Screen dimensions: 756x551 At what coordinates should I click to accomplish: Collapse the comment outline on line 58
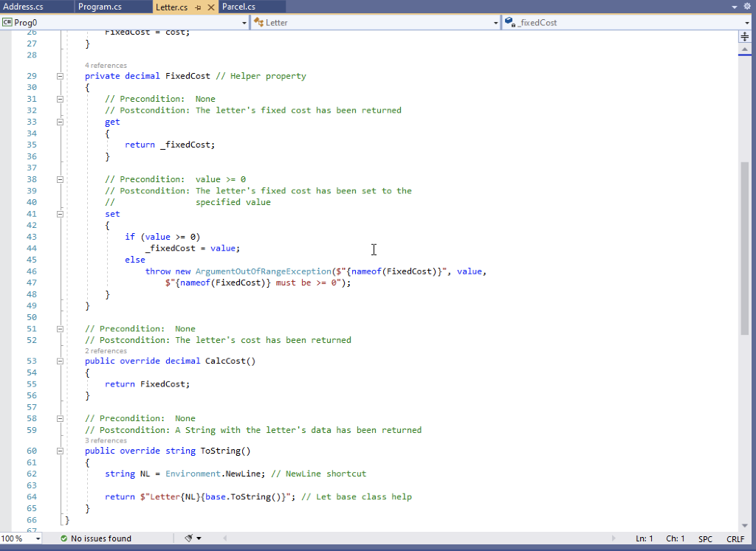pos(60,418)
